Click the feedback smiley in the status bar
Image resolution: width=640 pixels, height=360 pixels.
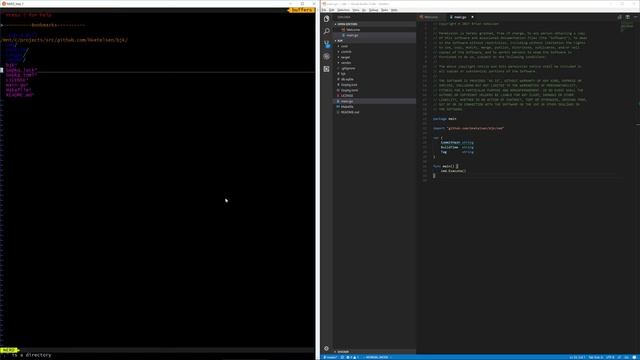pos(635,358)
